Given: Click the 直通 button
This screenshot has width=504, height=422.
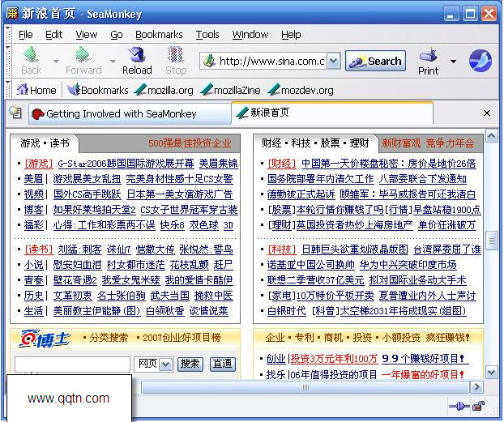Looking at the screenshot, I should pos(223,364).
